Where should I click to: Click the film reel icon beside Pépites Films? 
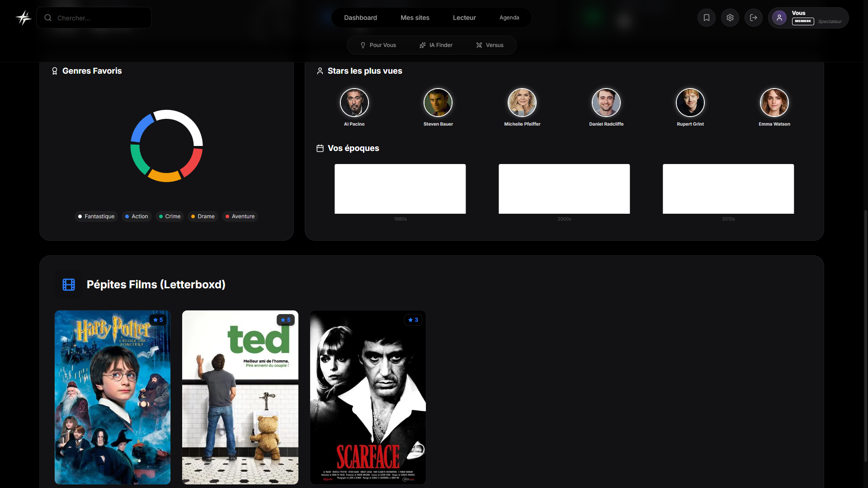coord(69,285)
